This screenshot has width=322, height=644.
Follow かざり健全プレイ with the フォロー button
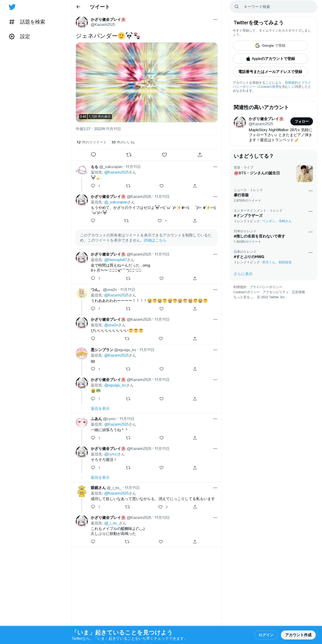click(302, 121)
